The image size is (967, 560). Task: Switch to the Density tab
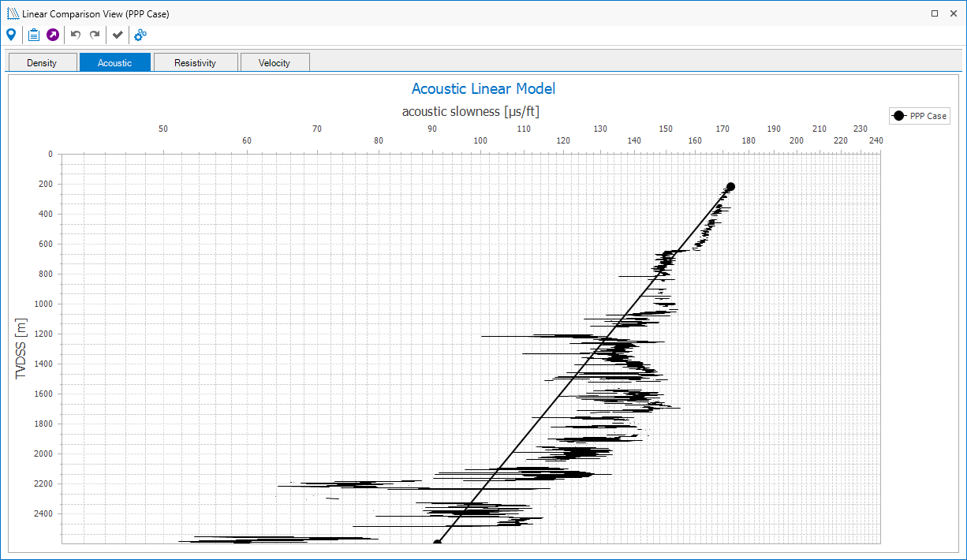tap(42, 63)
